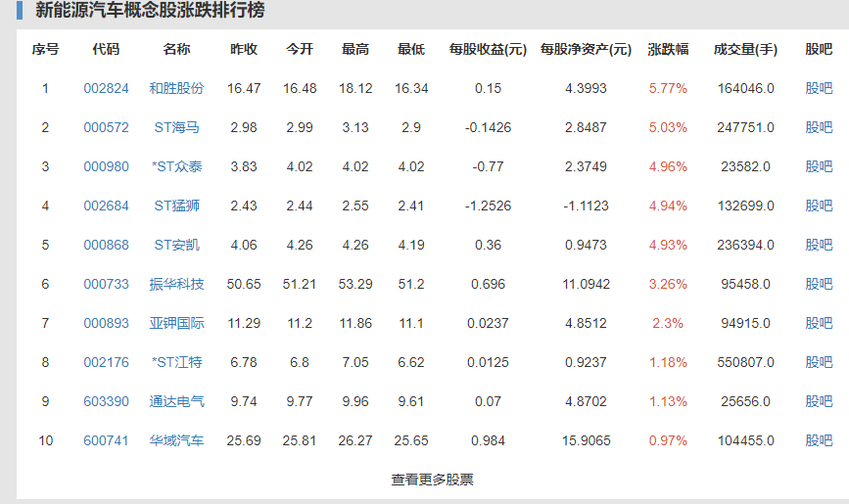
Task: Click volume value 247751.0
Action: tap(745, 128)
